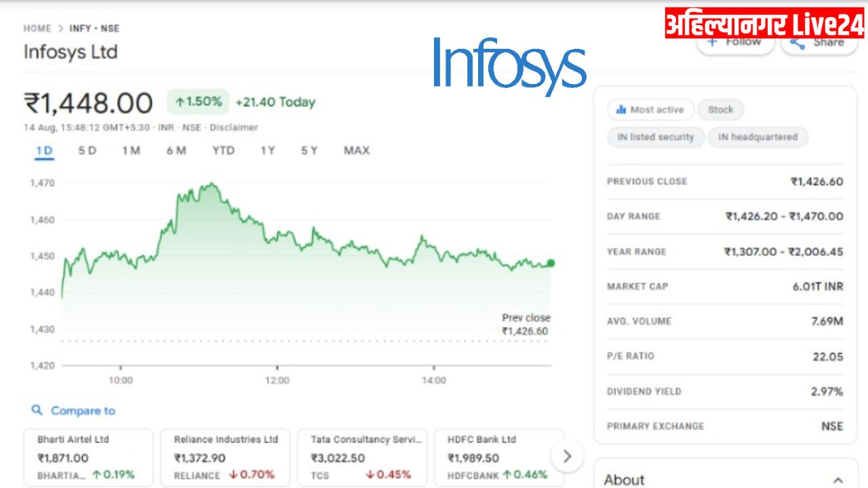
Task: Open the 5Y chart view
Action: (x=309, y=150)
